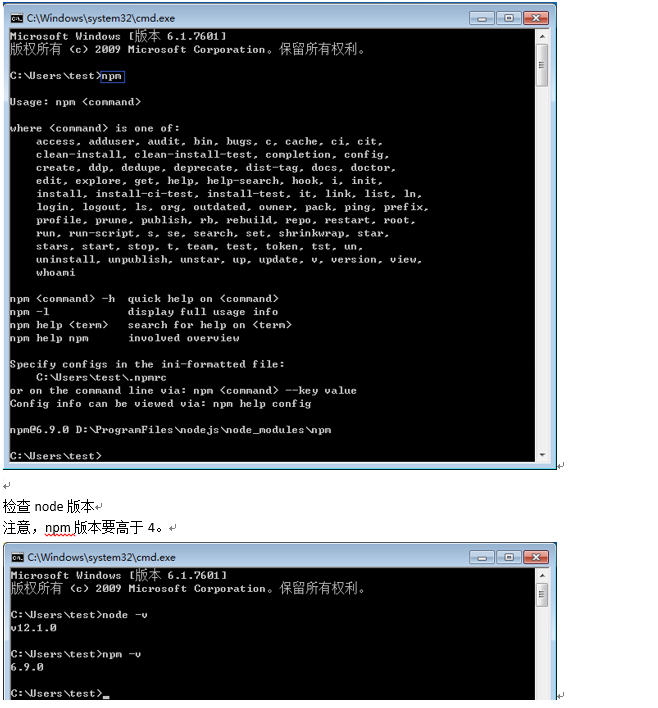
Task: Click the highlighted npm command text
Action: click(x=112, y=76)
